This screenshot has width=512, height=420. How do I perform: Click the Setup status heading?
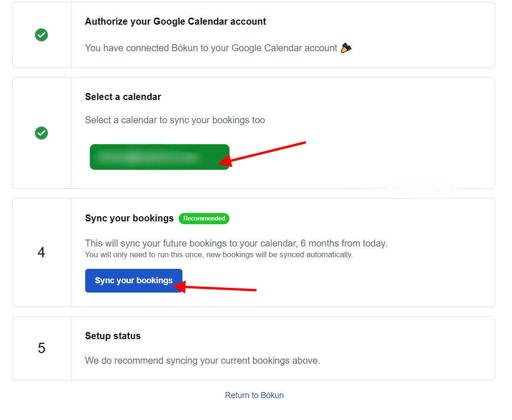pos(113,336)
